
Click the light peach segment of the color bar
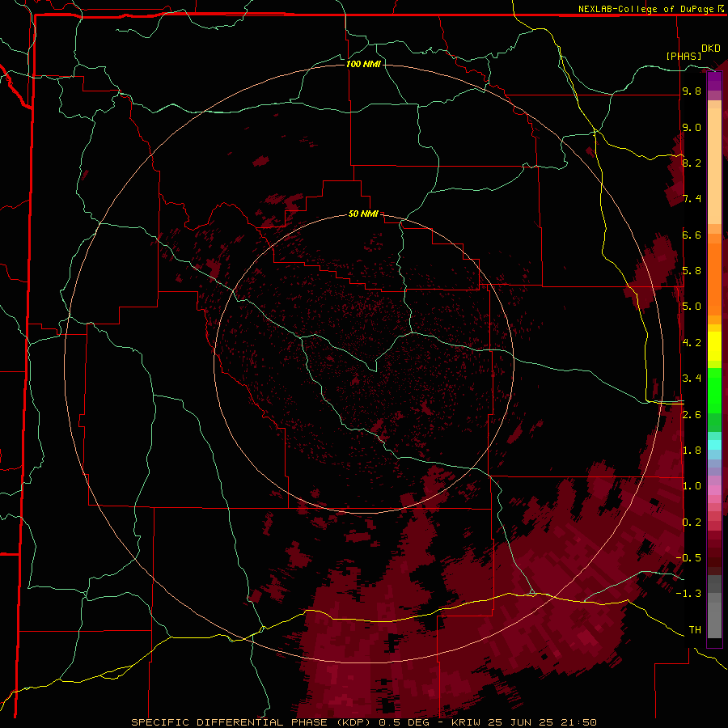tap(714, 166)
